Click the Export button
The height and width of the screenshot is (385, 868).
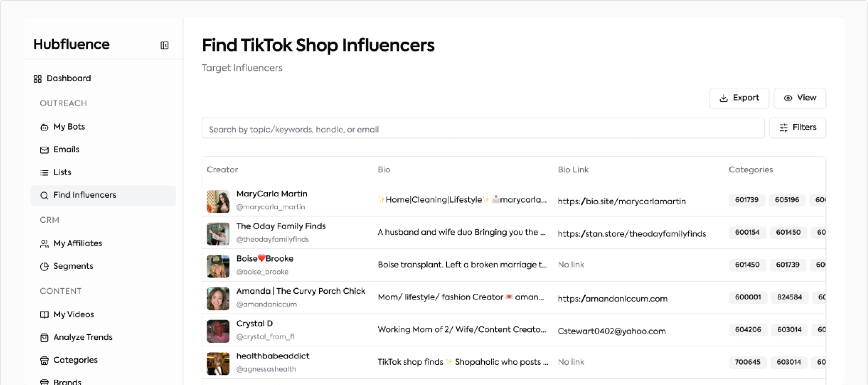click(x=739, y=98)
